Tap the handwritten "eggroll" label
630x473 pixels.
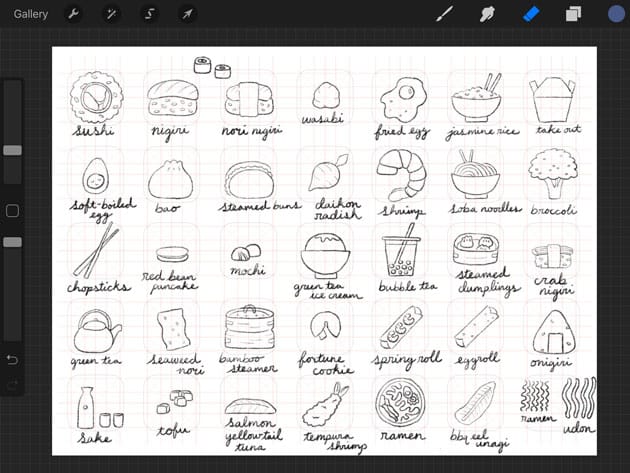pyautogui.click(x=477, y=360)
